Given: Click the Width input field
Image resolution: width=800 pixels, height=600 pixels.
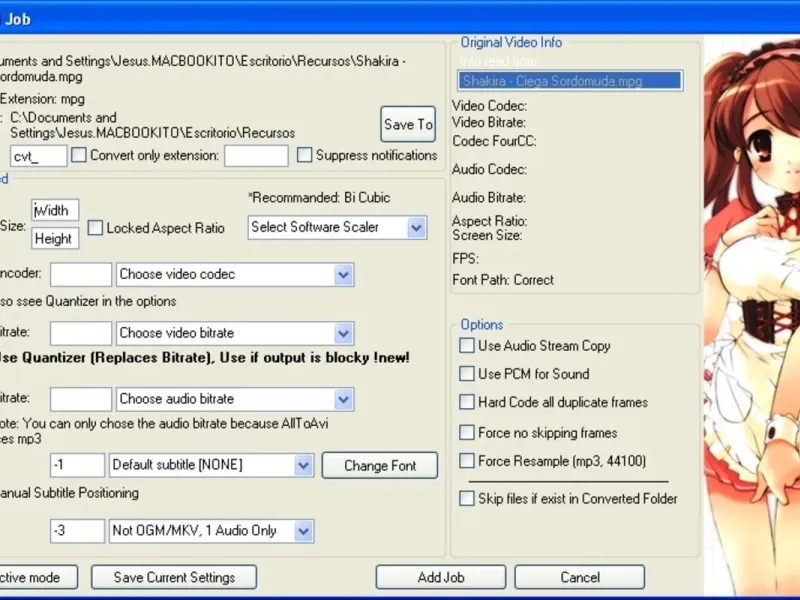Looking at the screenshot, I should 55,210.
